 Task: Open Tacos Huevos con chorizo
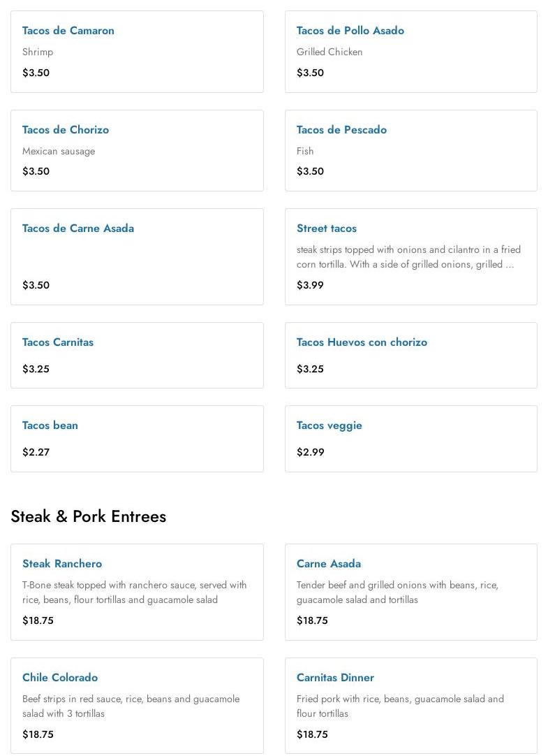point(362,342)
